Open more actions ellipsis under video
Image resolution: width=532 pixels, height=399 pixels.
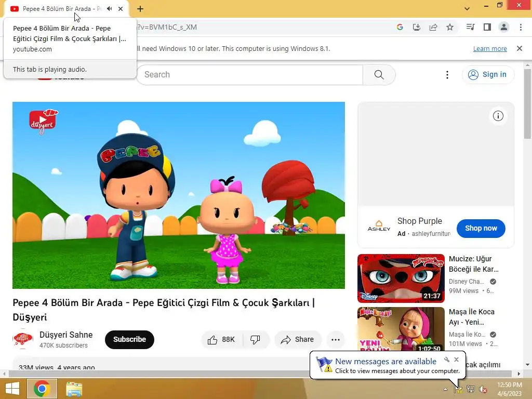(x=336, y=340)
